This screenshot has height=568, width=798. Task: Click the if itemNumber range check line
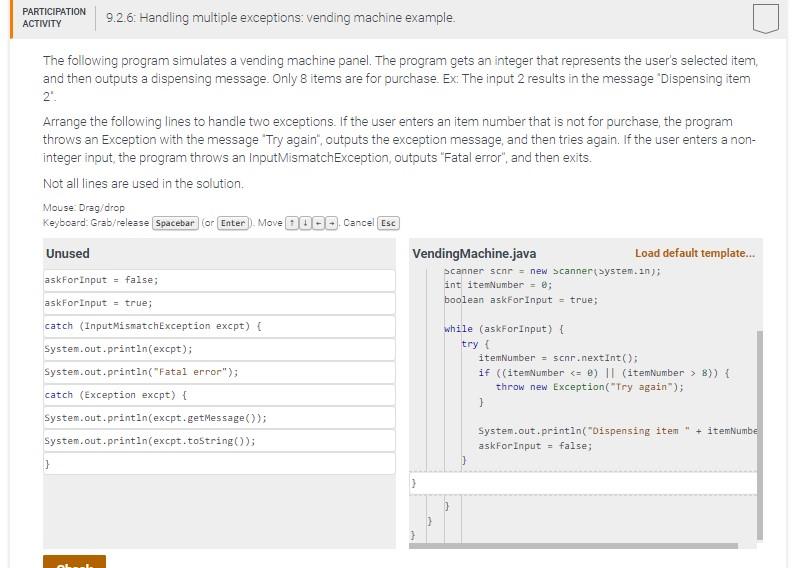point(604,373)
